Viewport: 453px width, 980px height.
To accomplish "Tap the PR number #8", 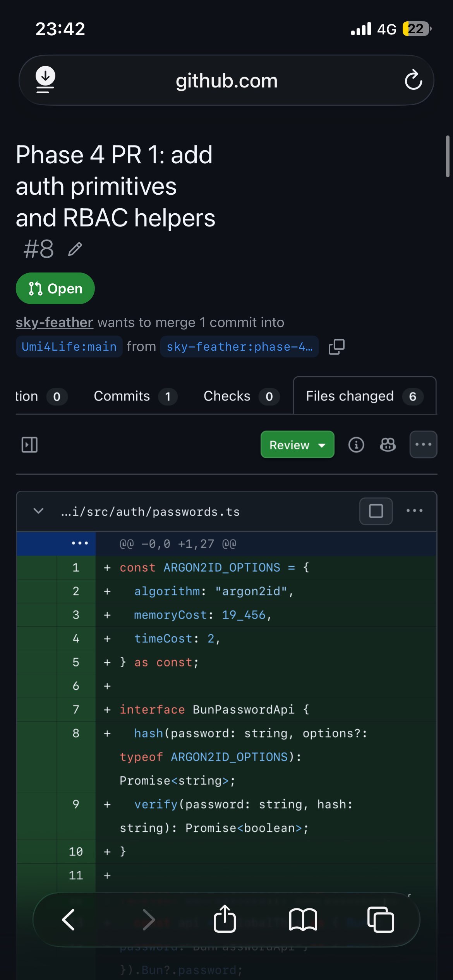I will (x=38, y=249).
